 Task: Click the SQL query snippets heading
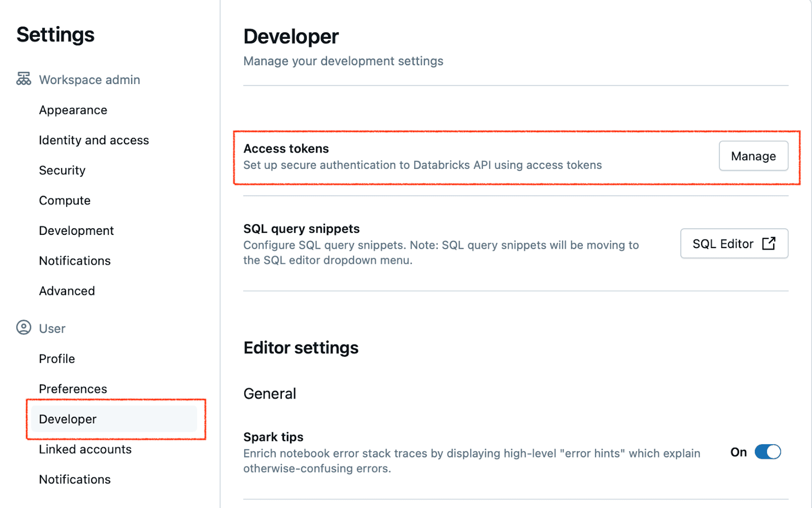tap(302, 229)
